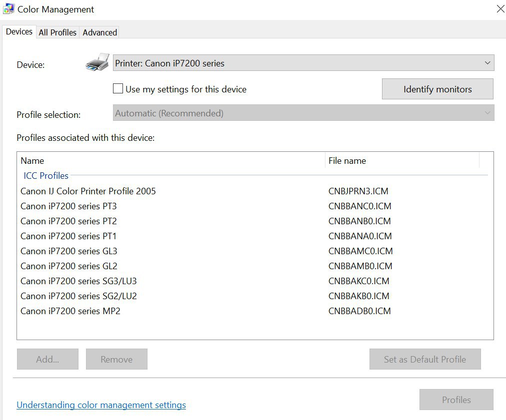
Task: Open the Profile selection dropdown
Action: point(303,113)
